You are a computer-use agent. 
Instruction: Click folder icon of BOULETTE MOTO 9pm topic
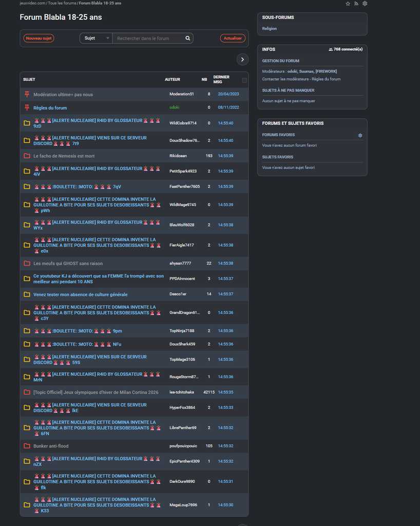coord(27,331)
